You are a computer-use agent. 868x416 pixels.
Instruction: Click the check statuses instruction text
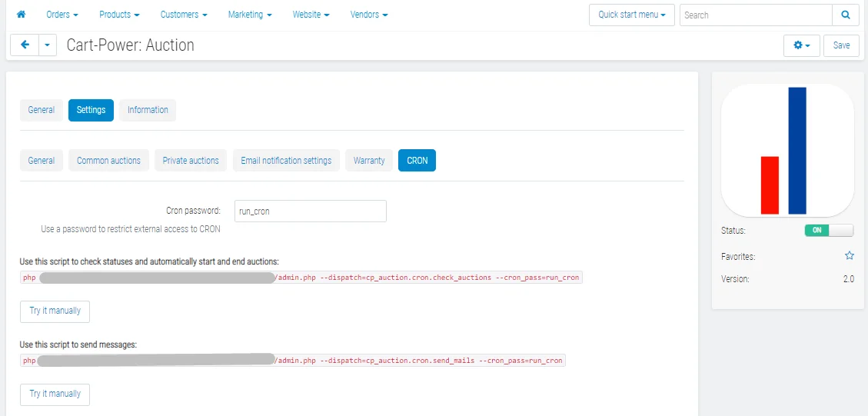[149, 261]
